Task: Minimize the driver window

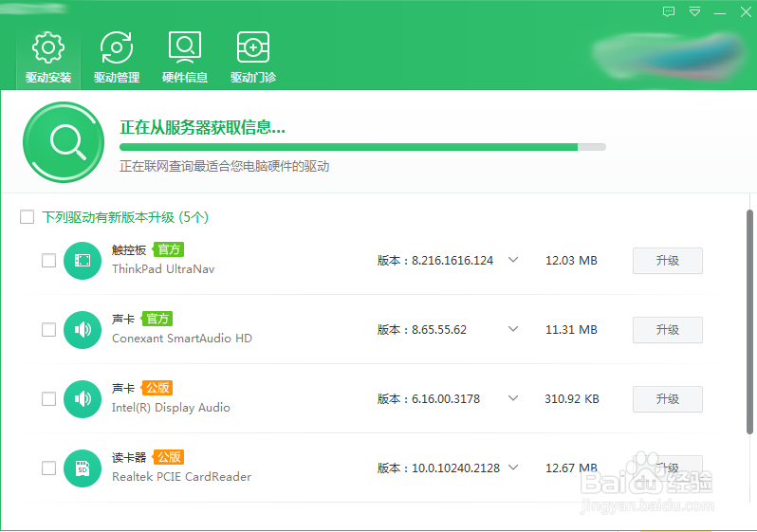Action: [x=720, y=12]
